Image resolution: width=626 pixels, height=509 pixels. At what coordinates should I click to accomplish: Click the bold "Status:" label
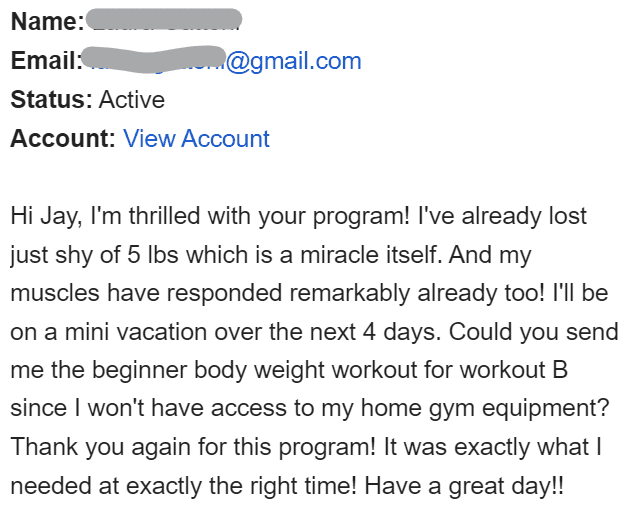(x=51, y=100)
